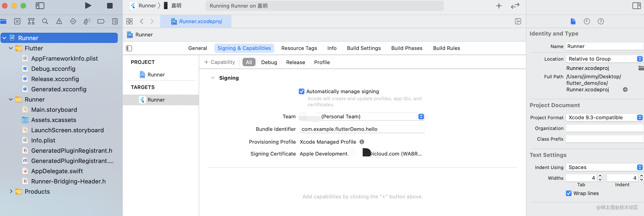Image resolution: width=644 pixels, height=216 pixels.
Task: Open the Resource Tags tab
Action: click(299, 48)
